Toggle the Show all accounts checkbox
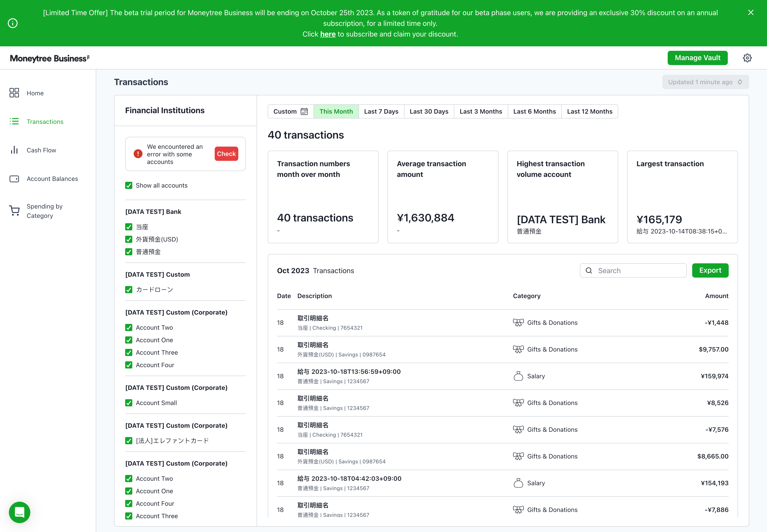This screenshot has height=532, width=767. pyautogui.click(x=129, y=185)
